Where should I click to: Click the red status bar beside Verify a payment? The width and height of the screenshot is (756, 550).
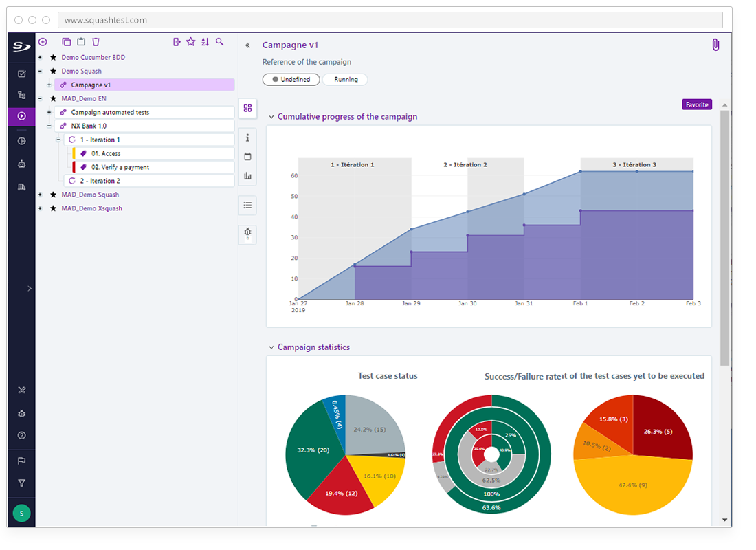tap(72, 167)
